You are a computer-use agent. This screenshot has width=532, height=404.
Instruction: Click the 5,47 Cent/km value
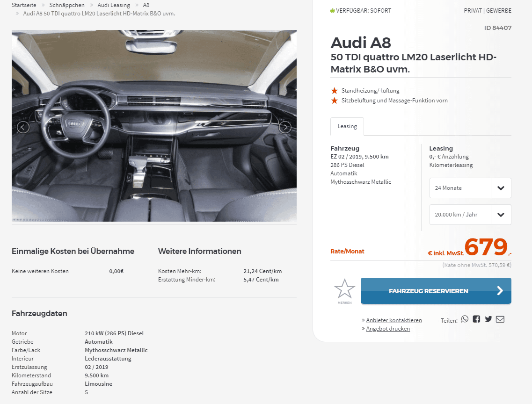point(261,280)
